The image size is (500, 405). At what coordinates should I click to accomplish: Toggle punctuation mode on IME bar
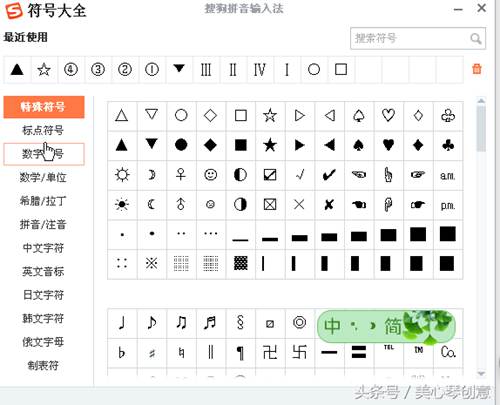tap(354, 325)
